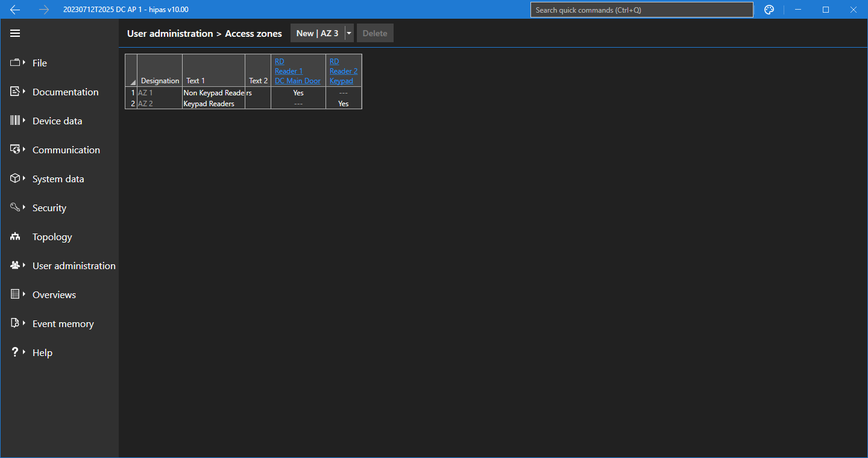Open the color theme palette icon
The width and height of the screenshot is (868, 458).
769,10
